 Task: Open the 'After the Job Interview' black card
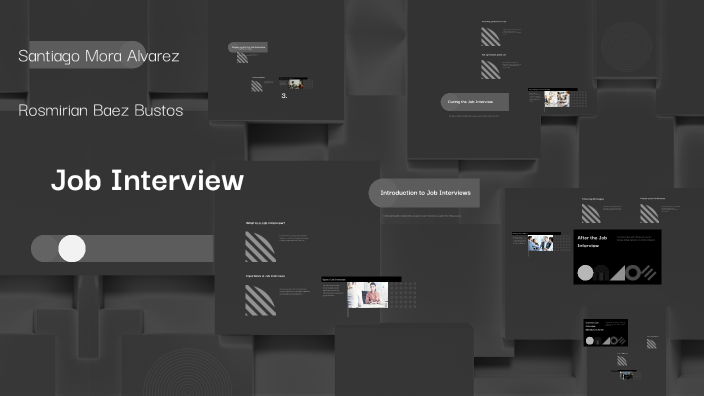pyautogui.click(x=617, y=257)
